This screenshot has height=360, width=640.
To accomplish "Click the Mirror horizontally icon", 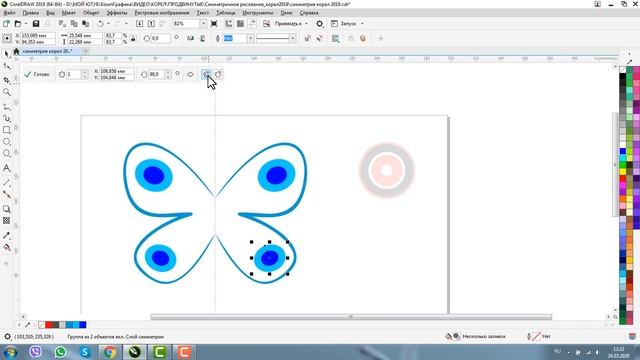I will point(190,38).
